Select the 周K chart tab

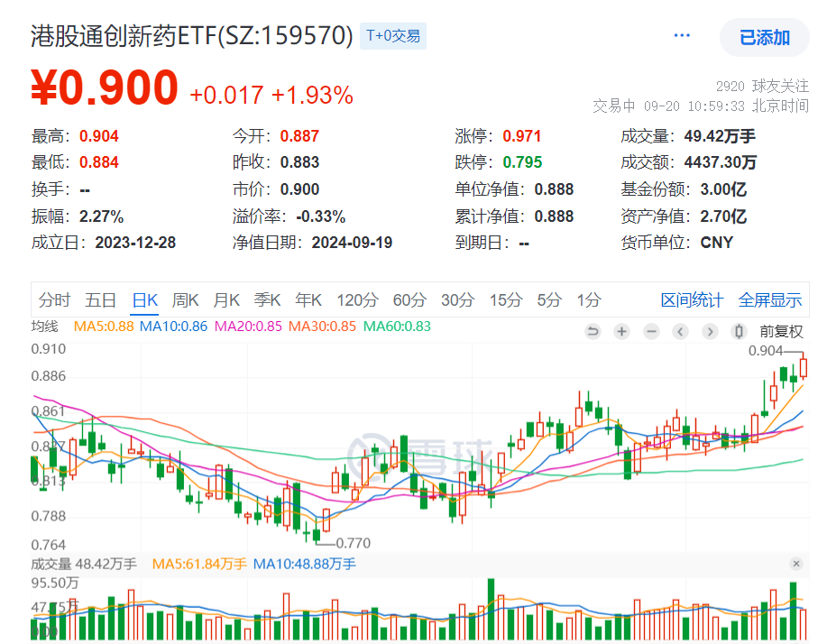[x=185, y=300]
